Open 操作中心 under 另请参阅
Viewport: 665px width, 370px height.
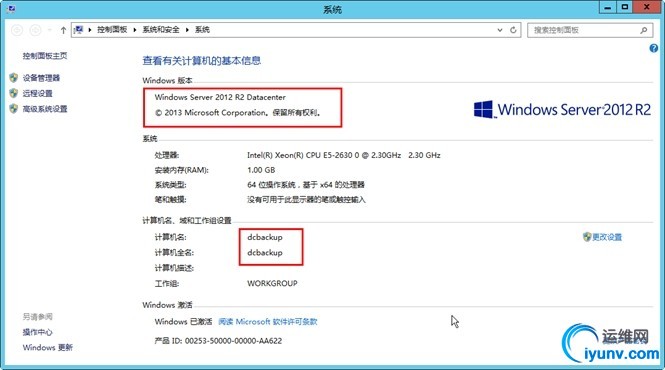click(x=37, y=332)
